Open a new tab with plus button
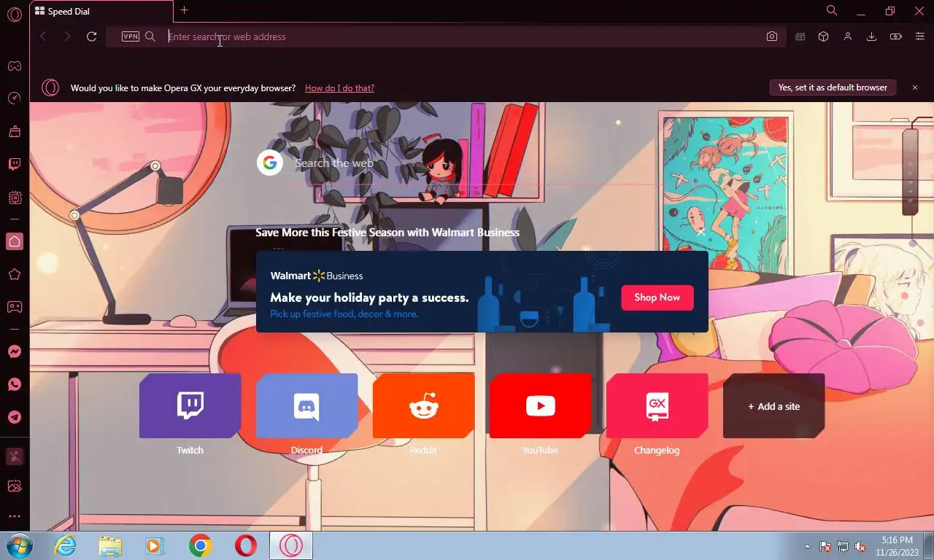 [x=184, y=10]
